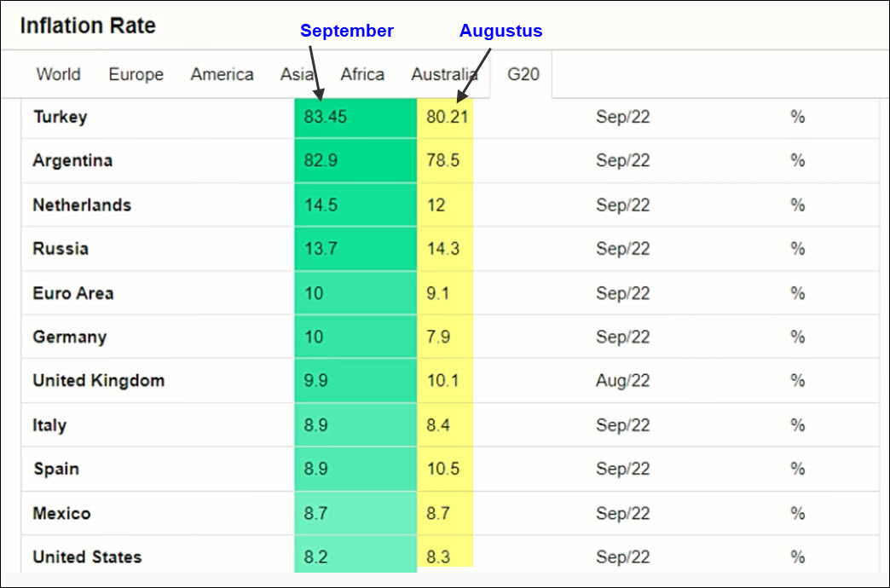Switch to the World tab
Viewport: 890px width, 588px height.
pos(59,74)
